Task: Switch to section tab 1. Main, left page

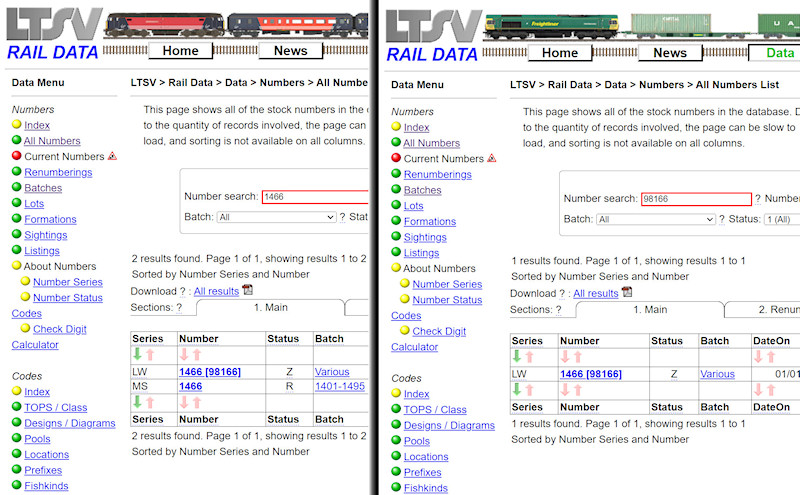Action: coord(271,307)
